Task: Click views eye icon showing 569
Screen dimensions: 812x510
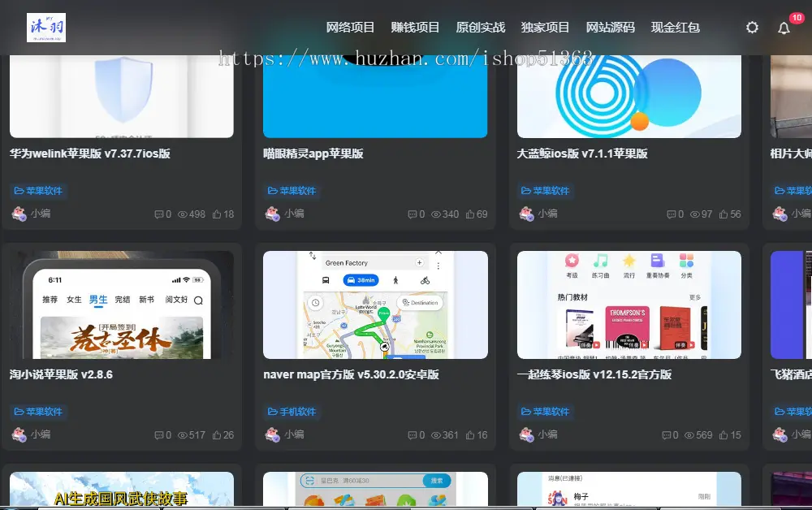Action: (689, 435)
